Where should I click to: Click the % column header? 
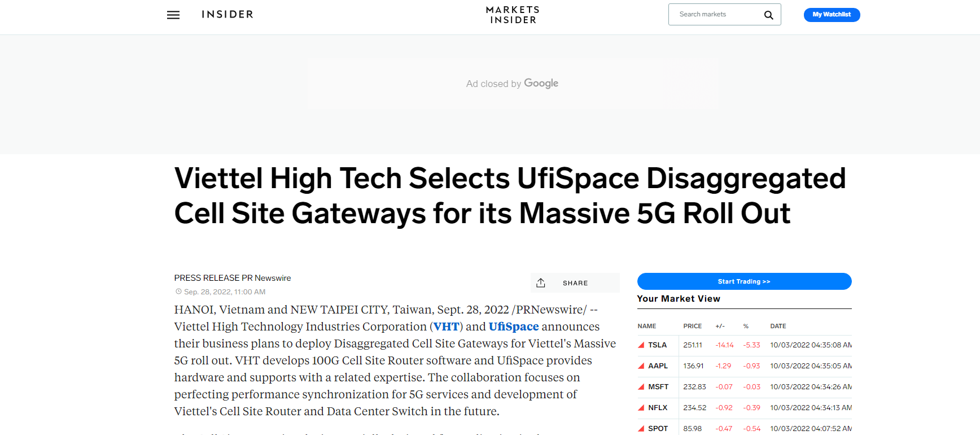coord(746,326)
